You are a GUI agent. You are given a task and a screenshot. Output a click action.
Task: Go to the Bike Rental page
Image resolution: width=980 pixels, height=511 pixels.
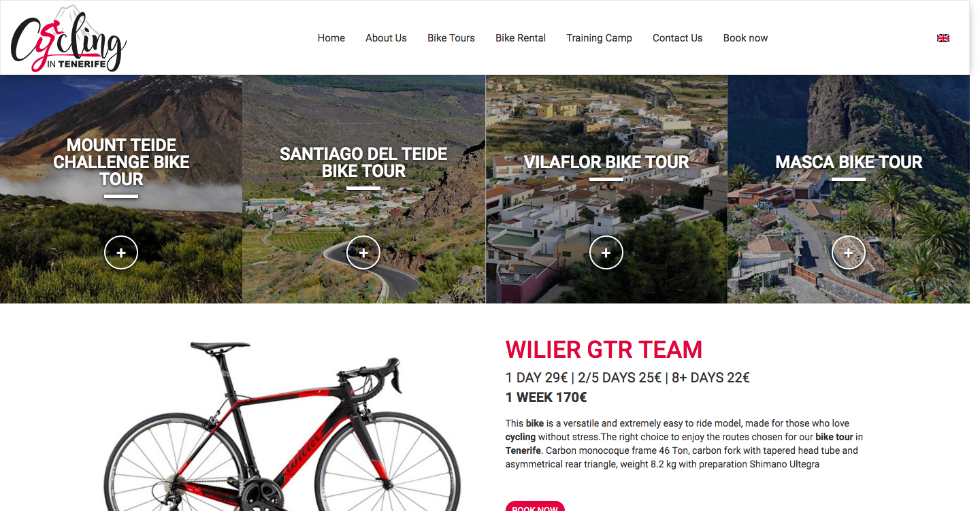click(x=521, y=38)
